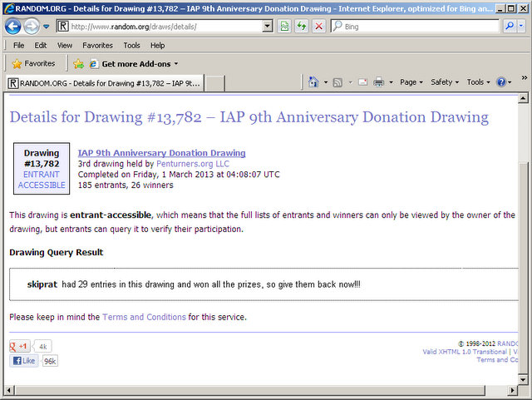Open the Edit menu
The image size is (532, 400).
[41, 46]
